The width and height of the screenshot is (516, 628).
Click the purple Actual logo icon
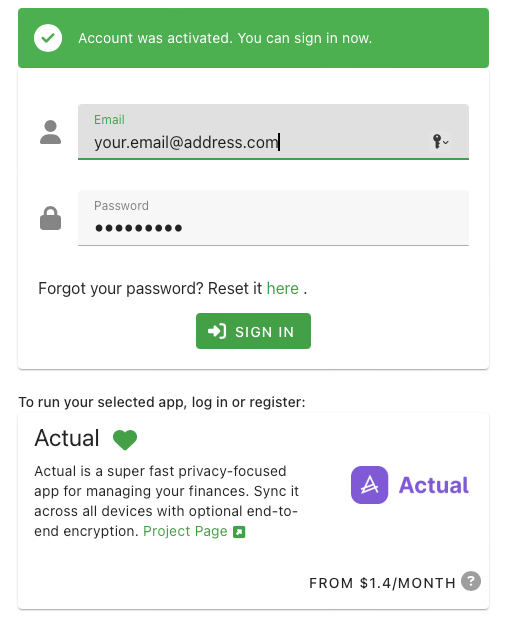coord(369,485)
